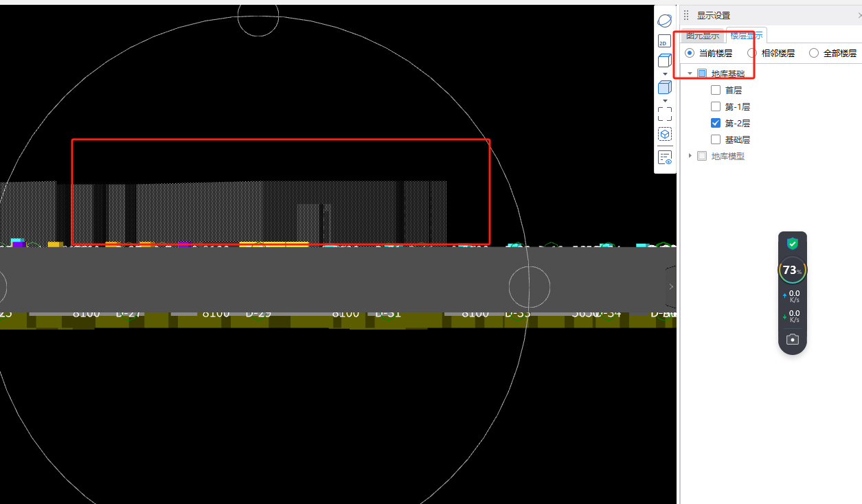Click the 73% memory usage gauge

pyautogui.click(x=792, y=270)
